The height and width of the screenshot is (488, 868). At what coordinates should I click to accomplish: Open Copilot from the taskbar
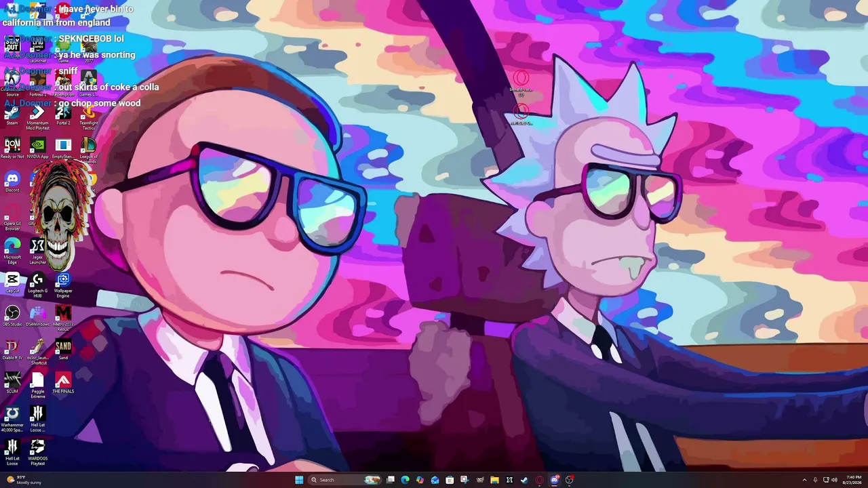pos(420,480)
